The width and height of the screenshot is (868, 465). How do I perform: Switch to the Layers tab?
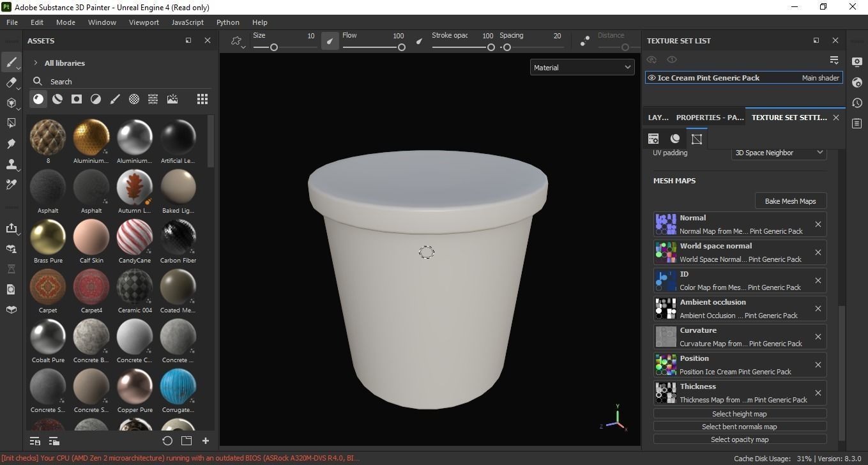[658, 118]
